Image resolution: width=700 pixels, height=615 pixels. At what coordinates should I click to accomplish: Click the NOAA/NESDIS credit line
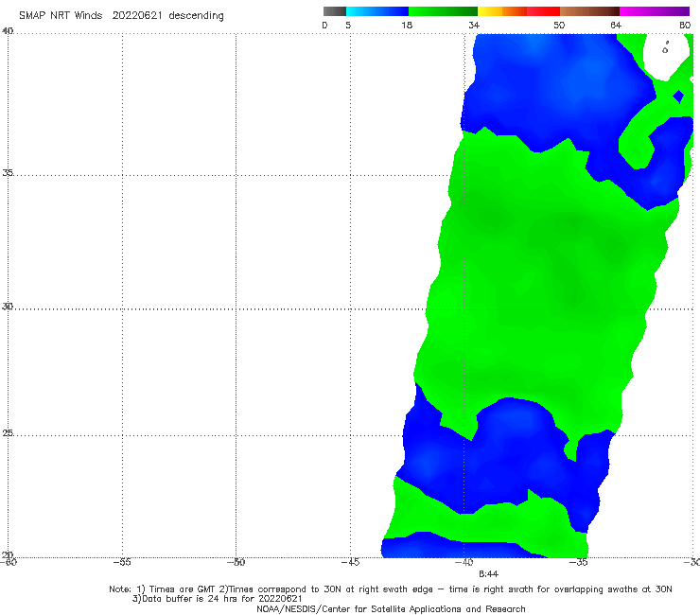click(391, 609)
